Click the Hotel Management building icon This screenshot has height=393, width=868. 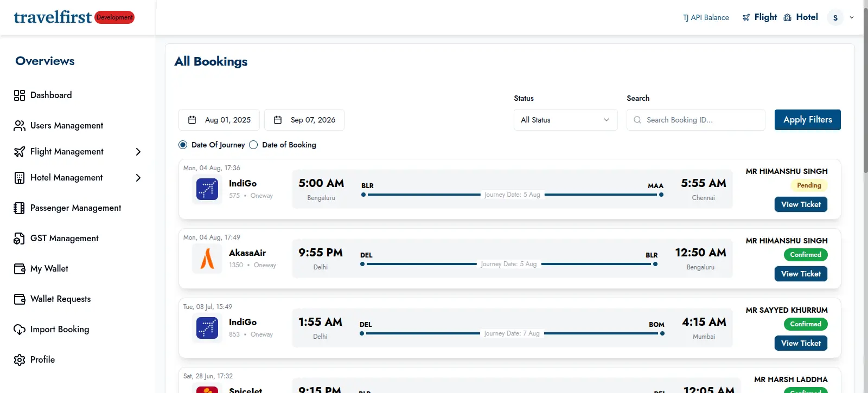20,178
